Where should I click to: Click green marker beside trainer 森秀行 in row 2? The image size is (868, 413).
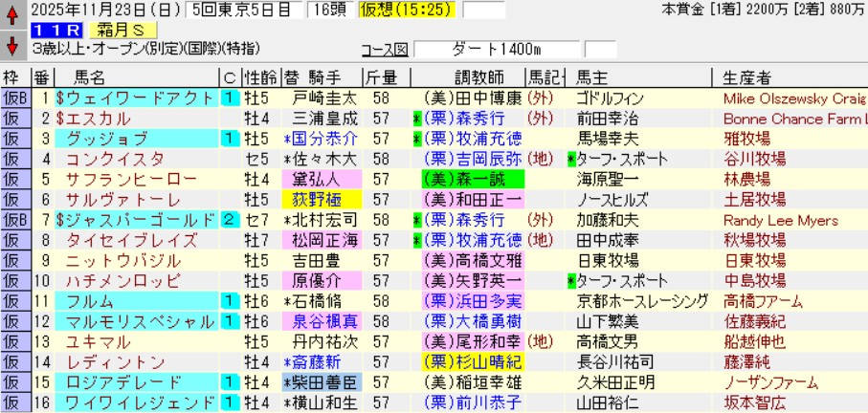(417, 119)
